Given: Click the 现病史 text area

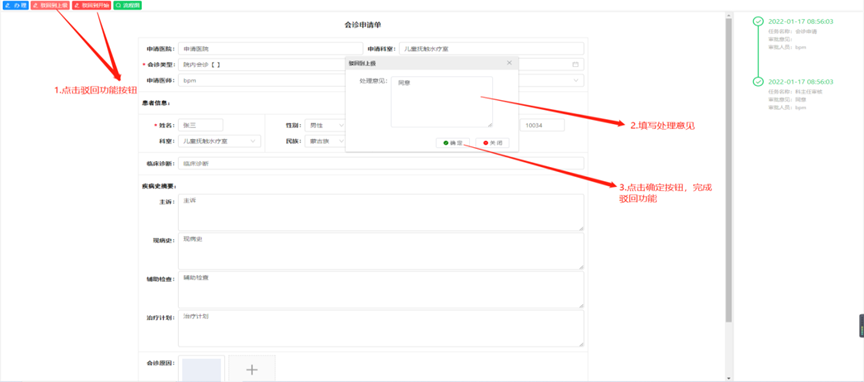Looking at the screenshot, I should (x=381, y=251).
